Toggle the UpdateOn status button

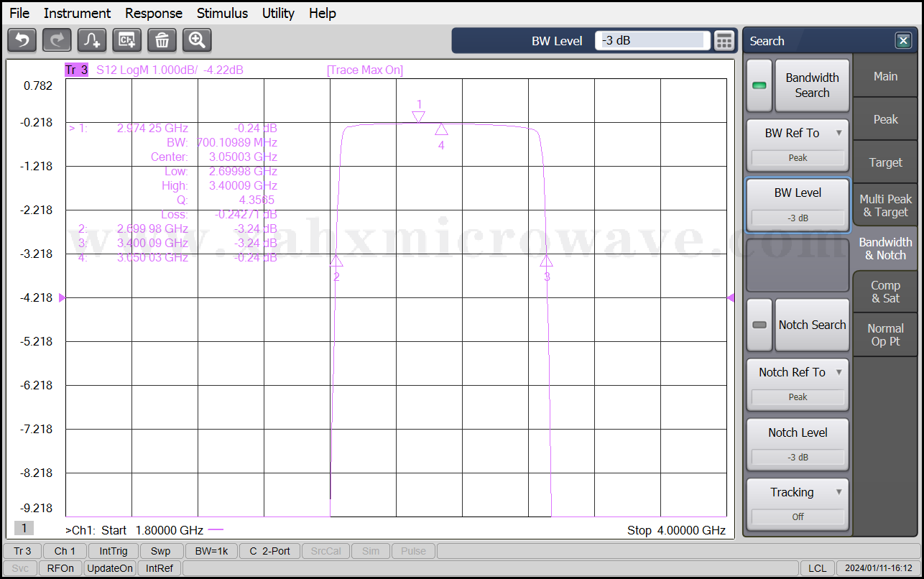click(x=109, y=568)
